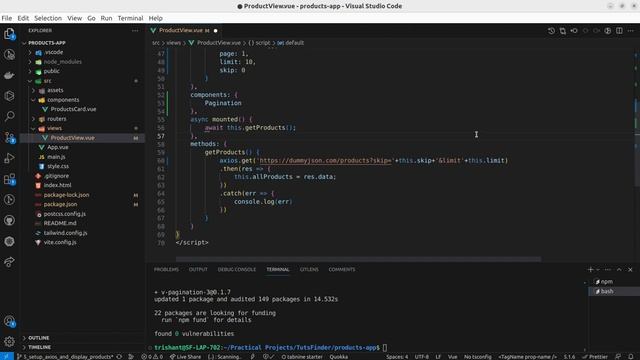Screen dimensions: 640x360
Task: Open editor More Actions ellipsis menu
Action: pos(631,31)
